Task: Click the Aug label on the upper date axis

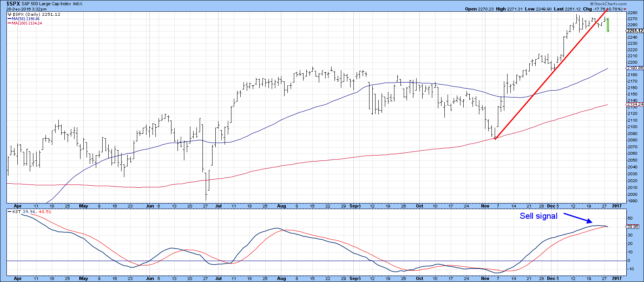Action: click(x=281, y=206)
